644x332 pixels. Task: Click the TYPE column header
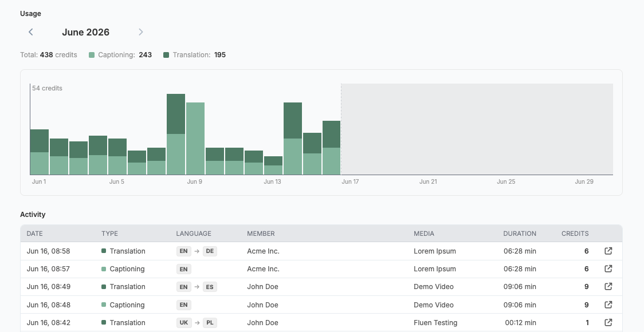[109, 234]
